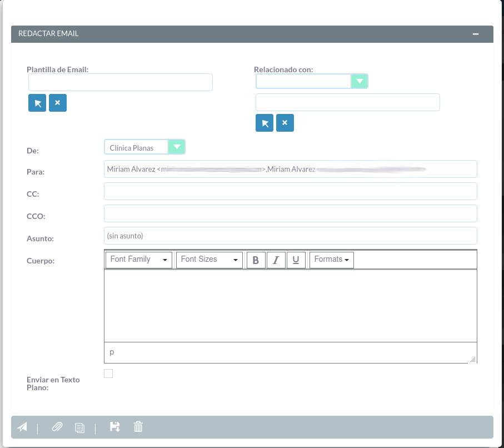Open the email template selector arrow
This screenshot has width=504, height=448.
coord(37,102)
